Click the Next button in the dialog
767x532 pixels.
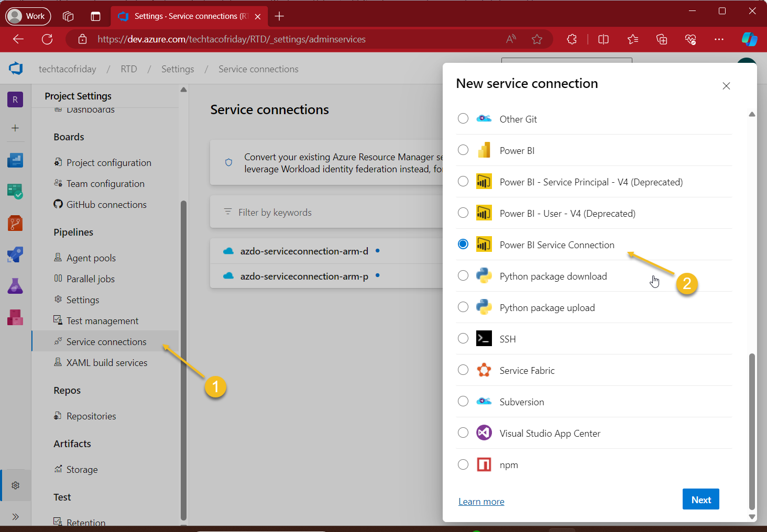click(x=700, y=499)
